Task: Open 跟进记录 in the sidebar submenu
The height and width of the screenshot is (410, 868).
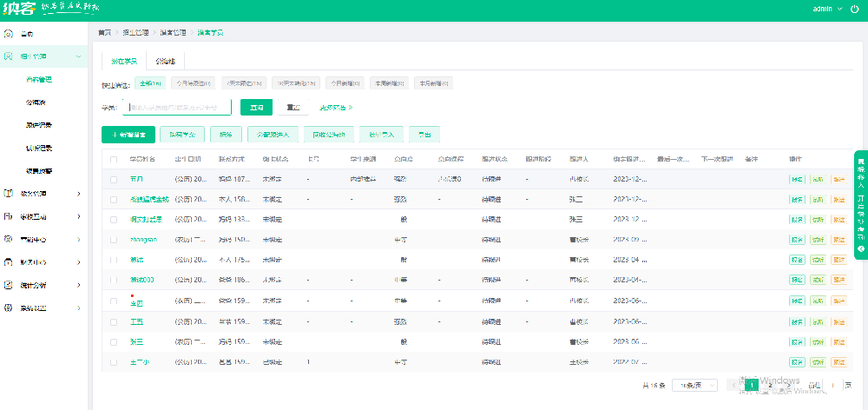Action: (39, 125)
